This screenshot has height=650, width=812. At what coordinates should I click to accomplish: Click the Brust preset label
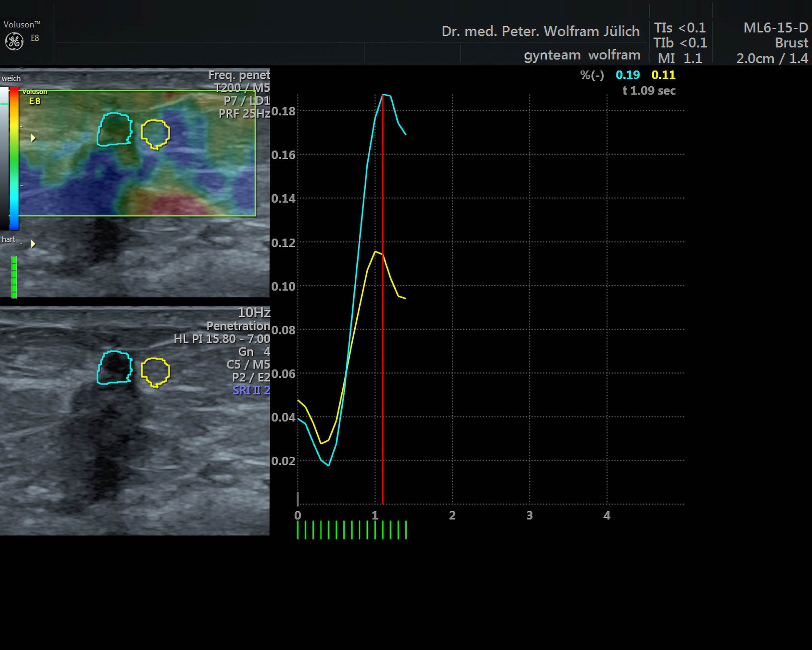[791, 43]
